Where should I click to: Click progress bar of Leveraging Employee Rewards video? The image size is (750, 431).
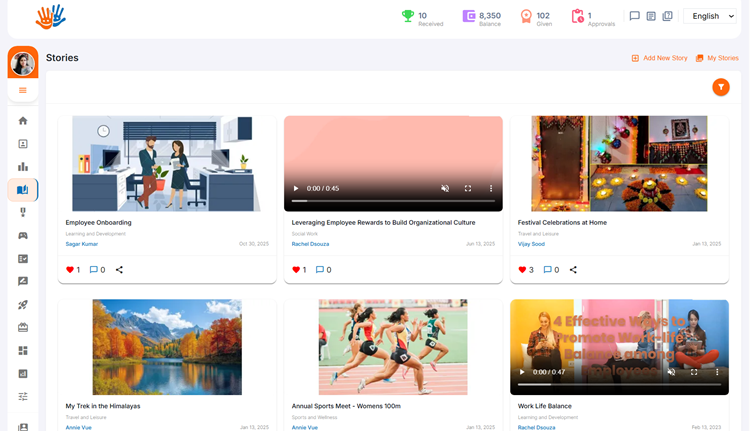tap(392, 201)
